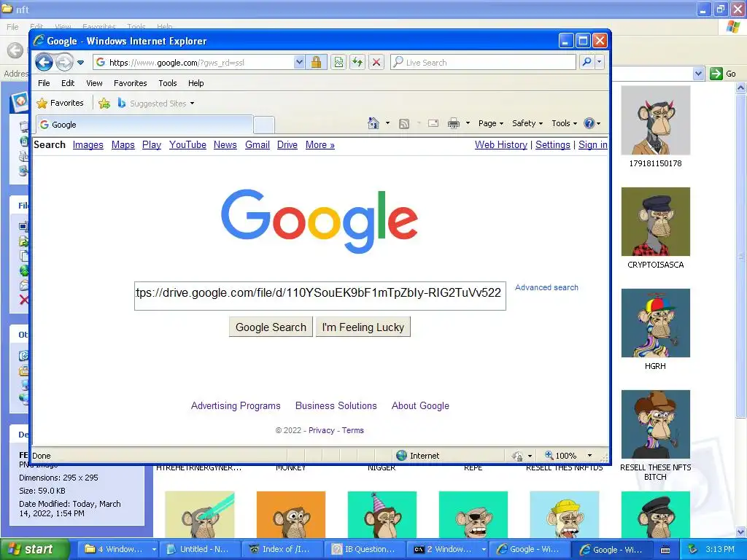747x560 pixels.
Task: Click the blue Help question mark icon
Action: pos(589,123)
